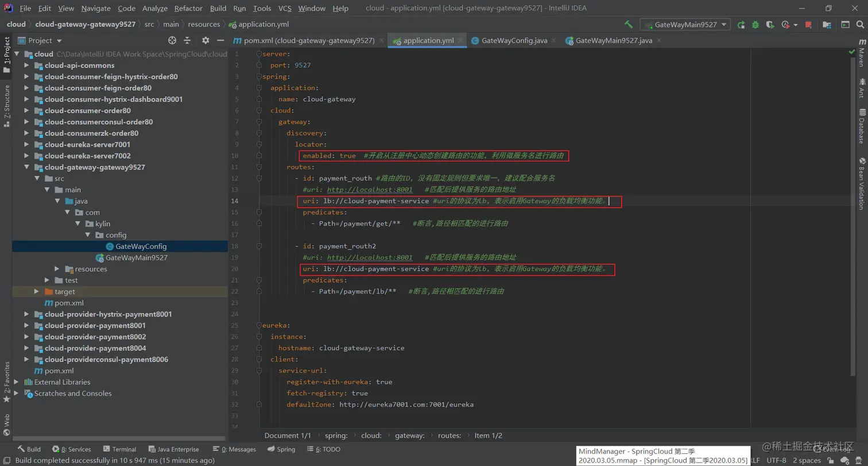Click the Profiler run icon

tap(785, 25)
